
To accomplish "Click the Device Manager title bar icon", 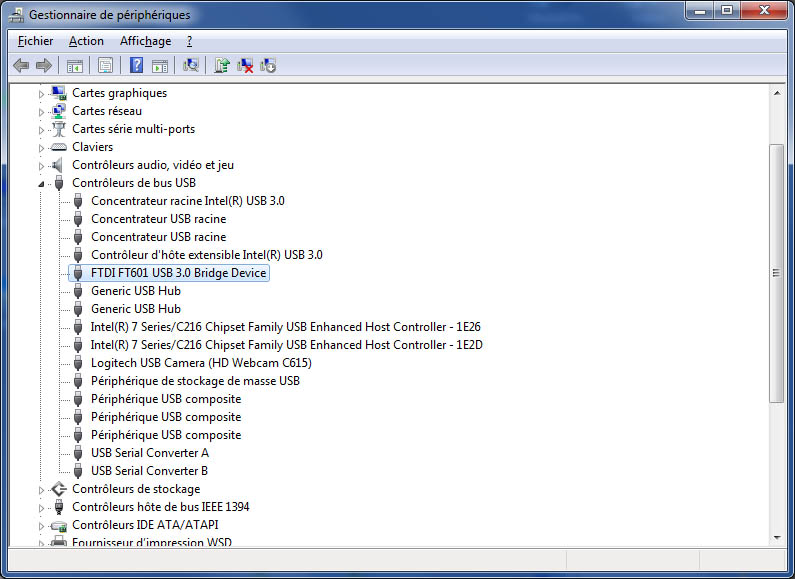I will 16,15.
